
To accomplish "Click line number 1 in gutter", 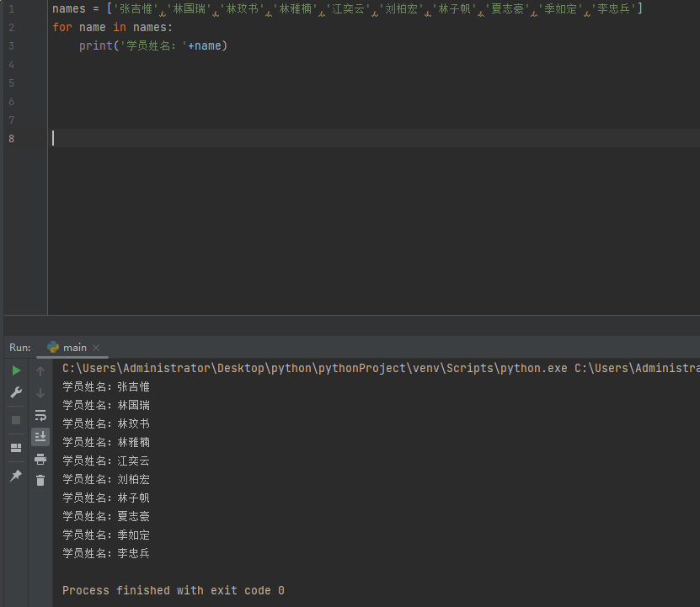I will (x=12, y=9).
